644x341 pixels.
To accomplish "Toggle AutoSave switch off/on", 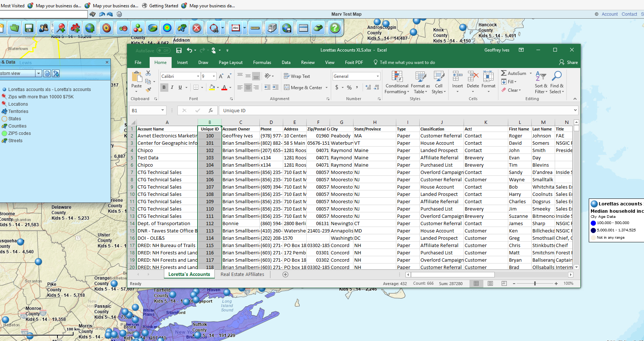I will tap(163, 50).
